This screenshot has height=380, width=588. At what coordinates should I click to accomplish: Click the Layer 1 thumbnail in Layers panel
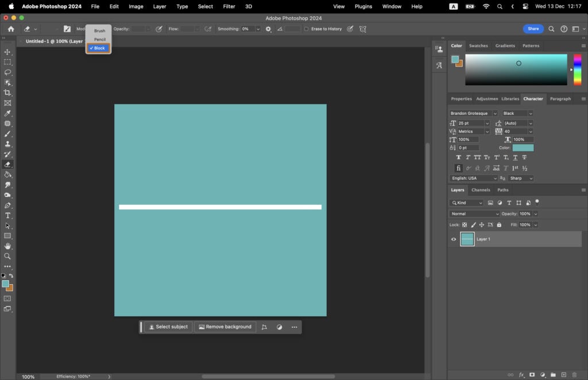pos(467,239)
